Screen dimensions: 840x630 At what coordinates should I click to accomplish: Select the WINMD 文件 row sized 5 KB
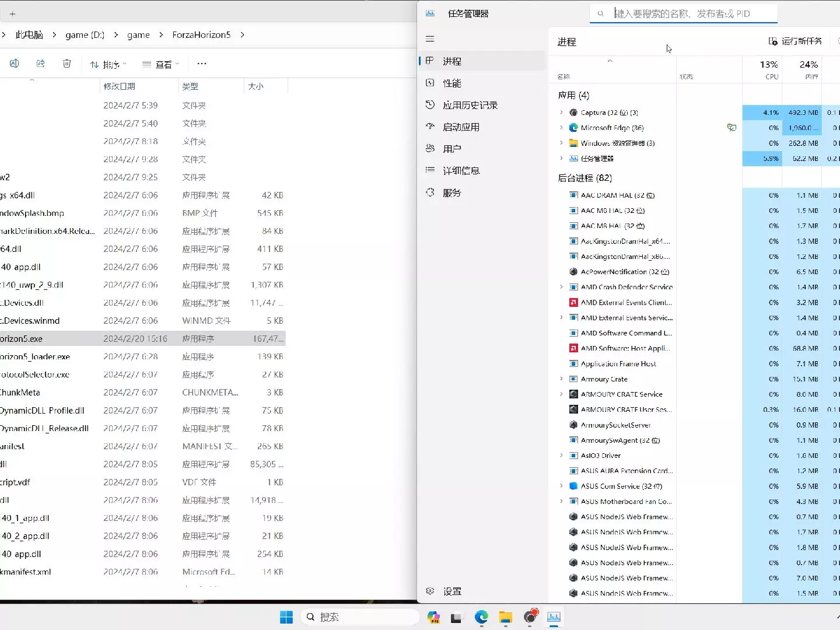[143, 321]
